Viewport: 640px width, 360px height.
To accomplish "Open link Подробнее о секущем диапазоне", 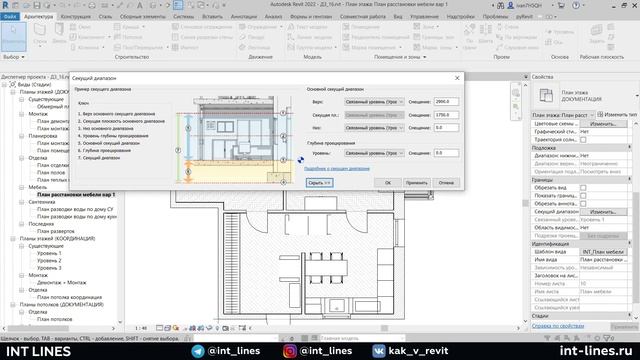I will (x=337, y=169).
